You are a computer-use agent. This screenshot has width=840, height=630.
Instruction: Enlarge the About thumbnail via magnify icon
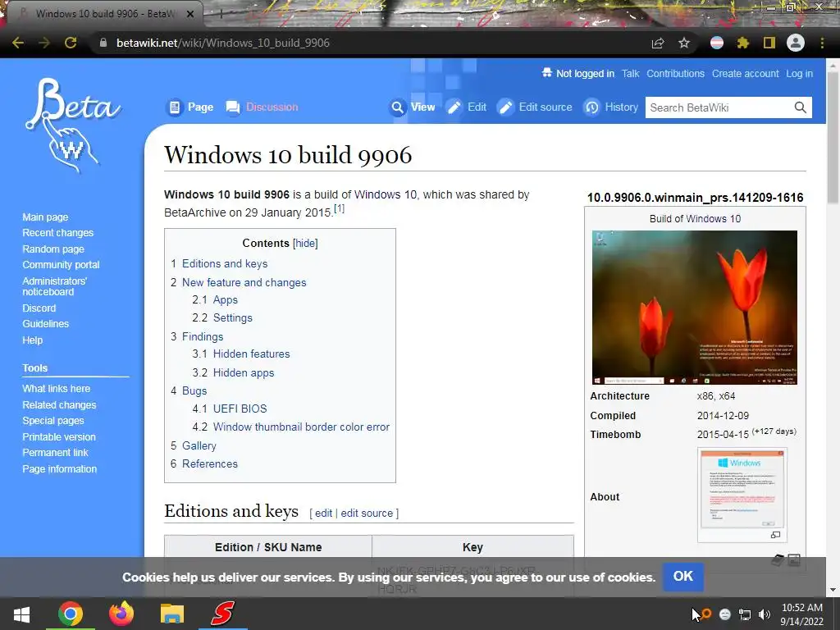click(775, 535)
